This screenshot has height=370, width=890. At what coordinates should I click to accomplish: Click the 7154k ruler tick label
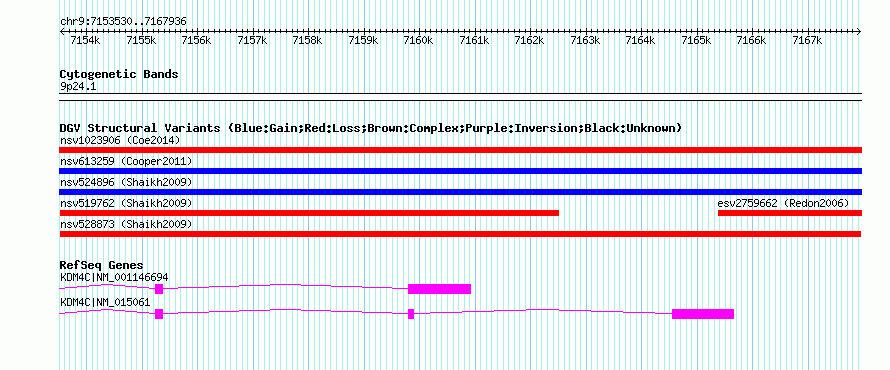point(86,40)
